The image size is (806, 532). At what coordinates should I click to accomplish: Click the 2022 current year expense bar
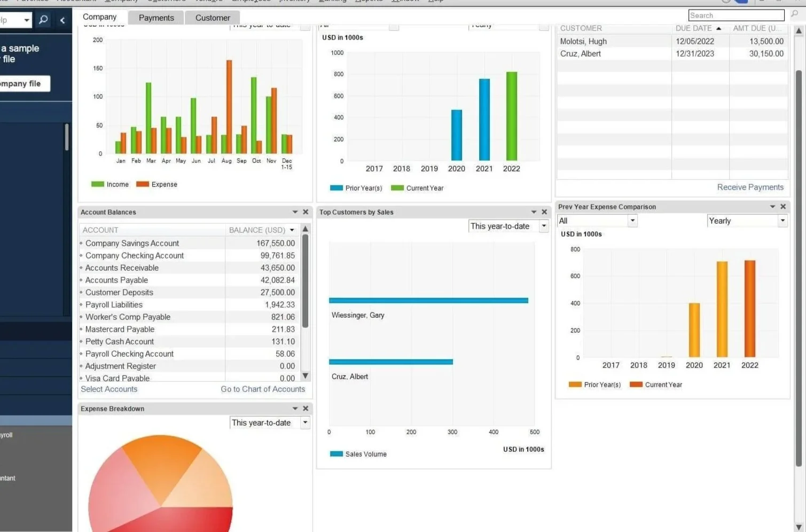click(x=750, y=309)
